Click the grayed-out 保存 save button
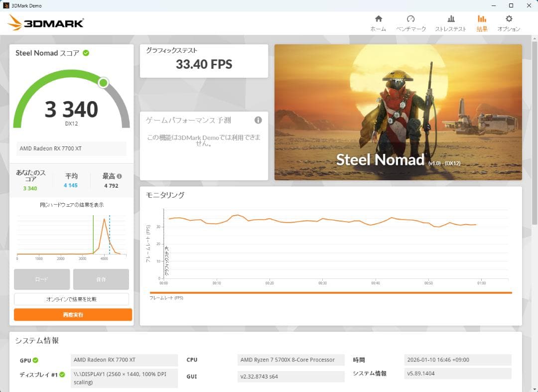 coord(101,279)
